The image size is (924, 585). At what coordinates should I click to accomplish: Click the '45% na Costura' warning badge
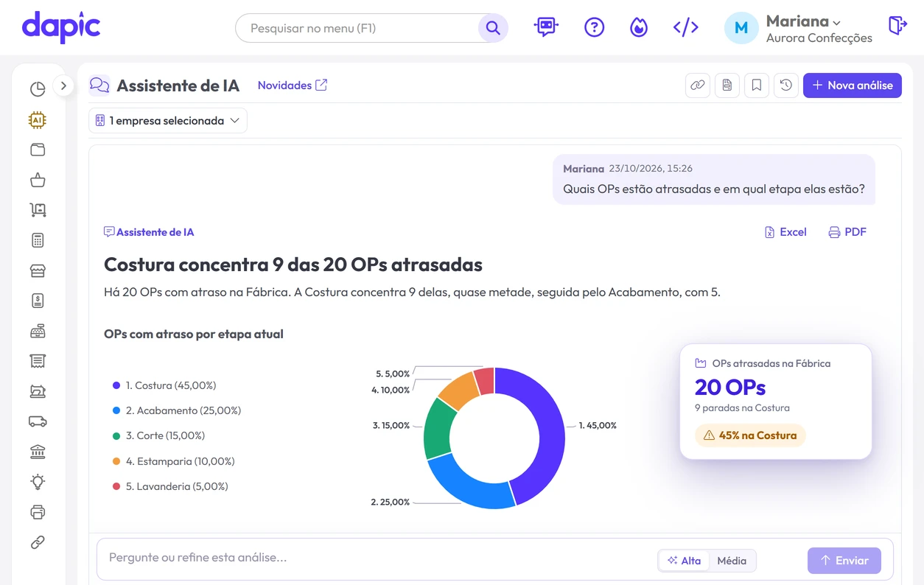point(750,435)
